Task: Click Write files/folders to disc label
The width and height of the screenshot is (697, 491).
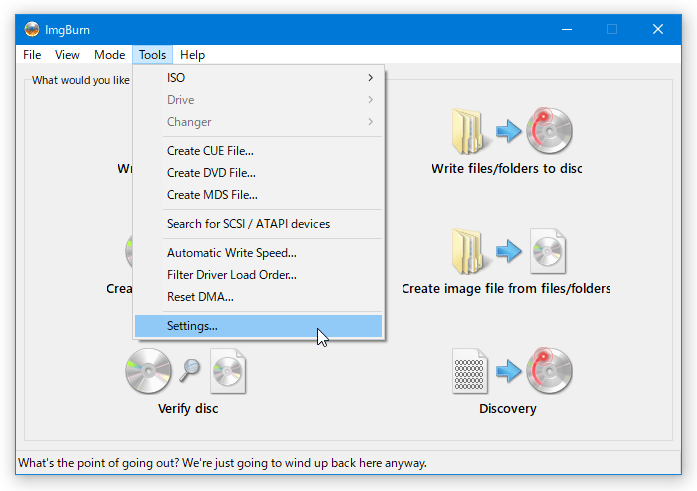Action: click(507, 169)
